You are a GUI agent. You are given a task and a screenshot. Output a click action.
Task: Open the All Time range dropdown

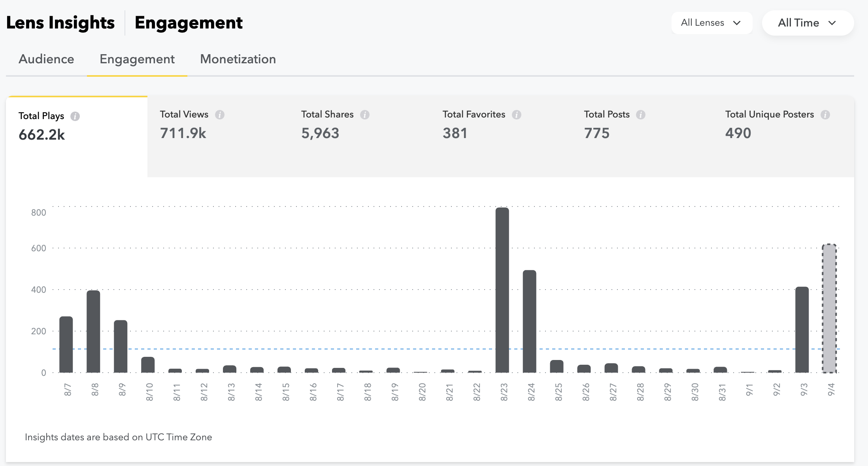coord(808,23)
